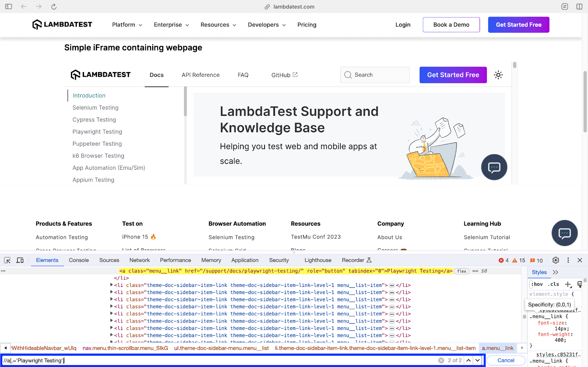Switch to the Sources tab

pos(109,260)
